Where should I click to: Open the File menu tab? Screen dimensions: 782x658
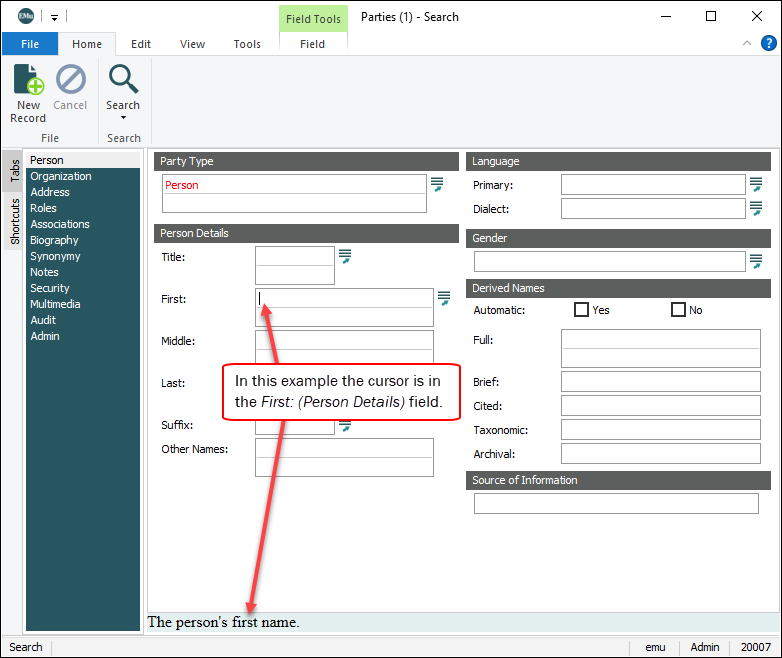[29, 44]
